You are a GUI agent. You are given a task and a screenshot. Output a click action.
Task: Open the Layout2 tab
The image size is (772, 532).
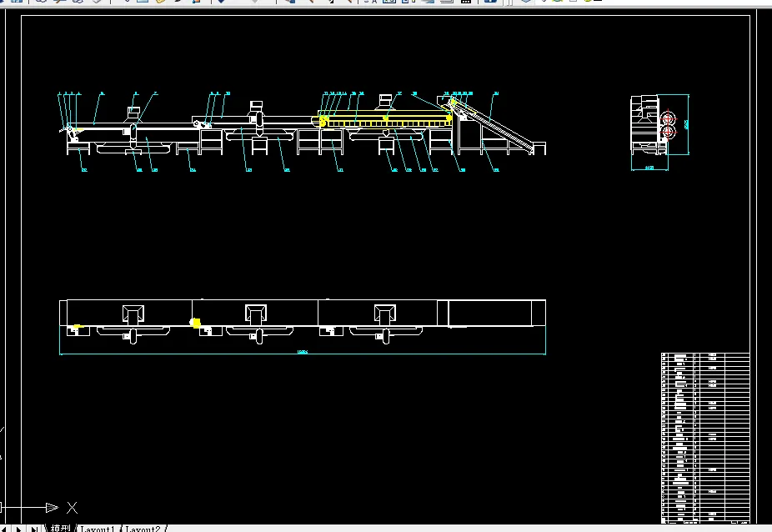coord(143,528)
